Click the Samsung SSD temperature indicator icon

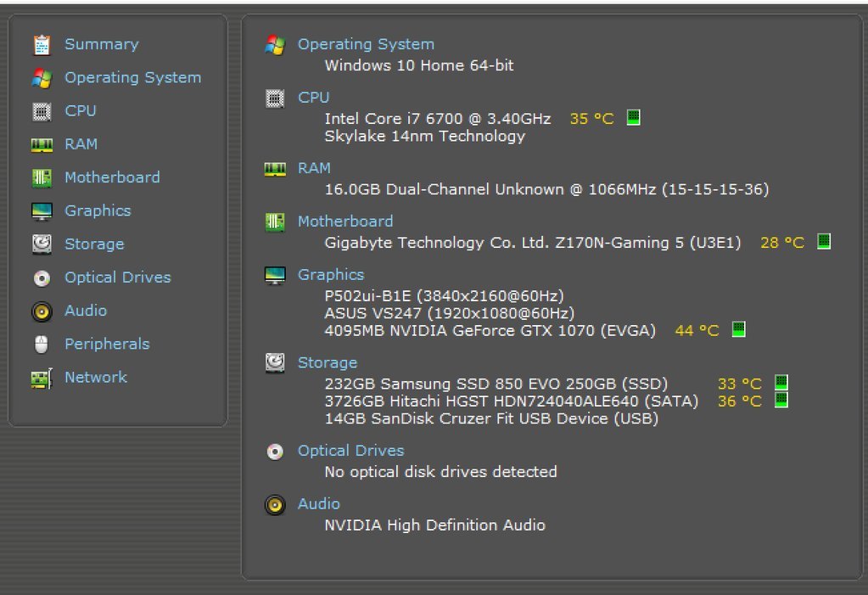tap(781, 383)
